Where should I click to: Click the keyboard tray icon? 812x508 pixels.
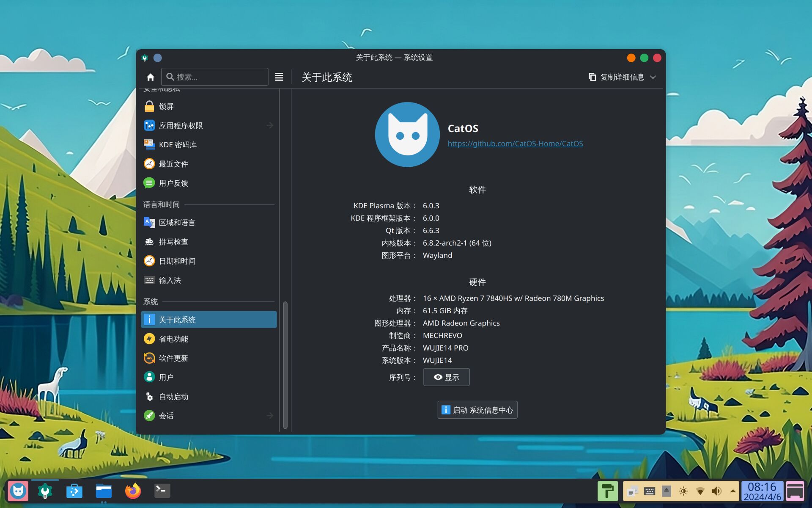click(x=650, y=491)
